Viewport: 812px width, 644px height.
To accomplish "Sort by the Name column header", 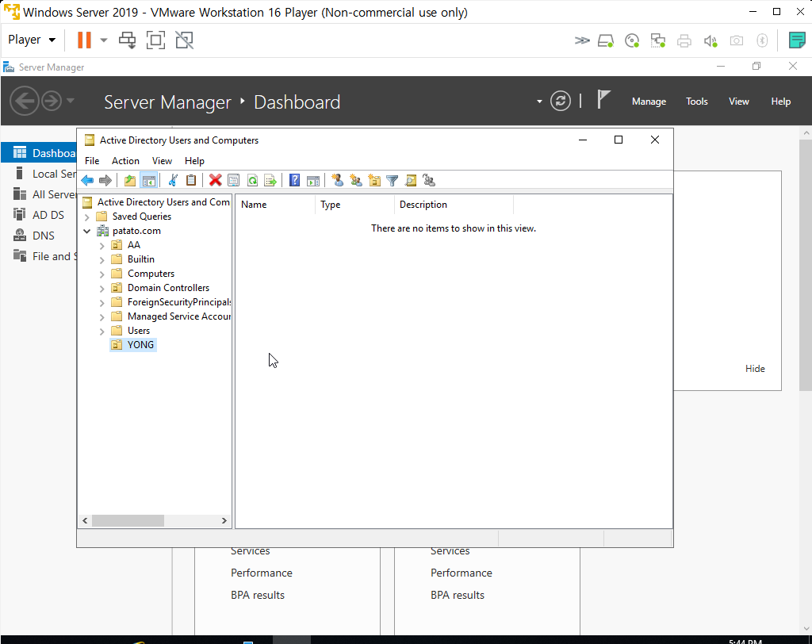I will click(x=274, y=205).
